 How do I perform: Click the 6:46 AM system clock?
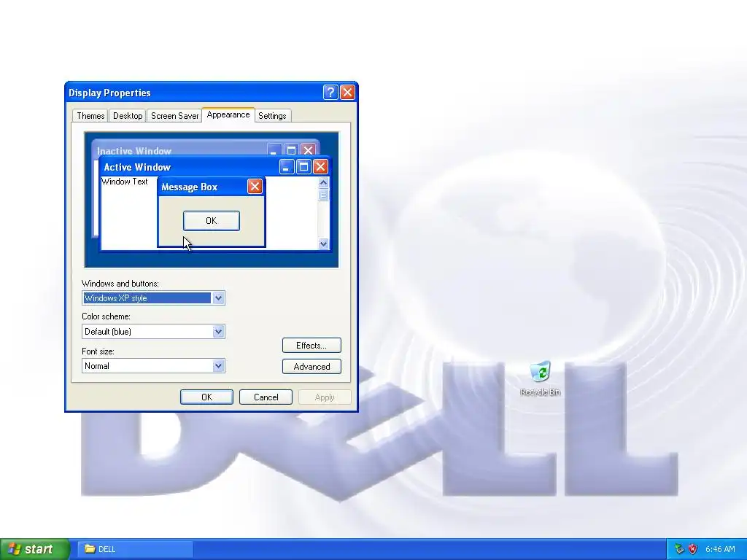point(720,549)
